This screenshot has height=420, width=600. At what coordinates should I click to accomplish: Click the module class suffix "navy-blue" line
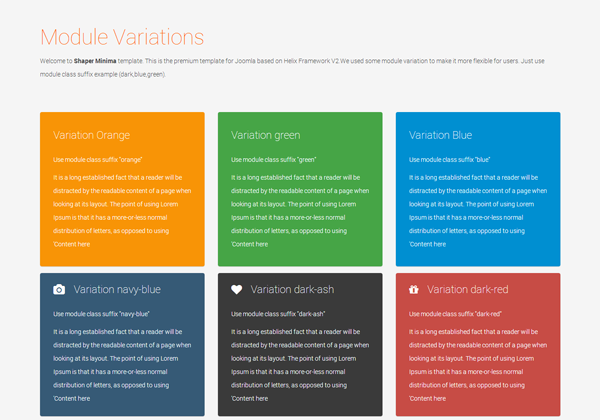pos(99,314)
